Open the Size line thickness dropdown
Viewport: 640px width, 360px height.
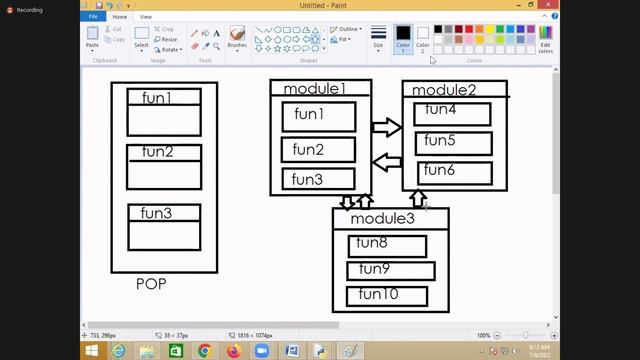point(378,39)
